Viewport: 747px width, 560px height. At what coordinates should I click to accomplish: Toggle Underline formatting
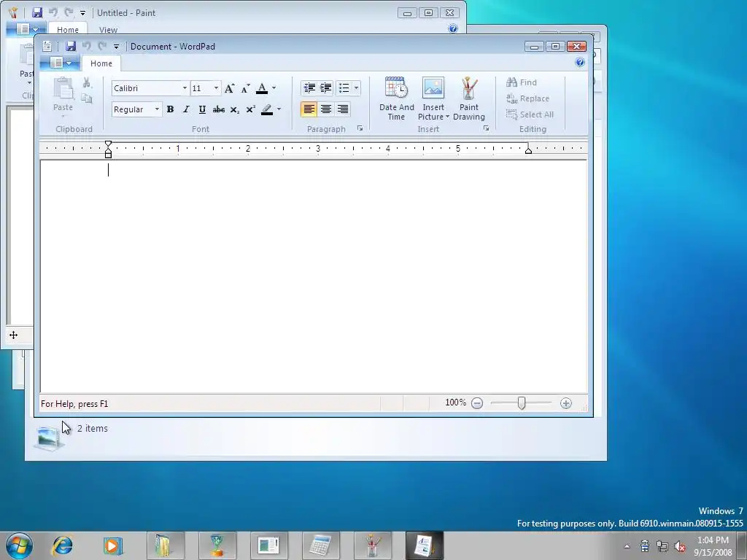[202, 109]
